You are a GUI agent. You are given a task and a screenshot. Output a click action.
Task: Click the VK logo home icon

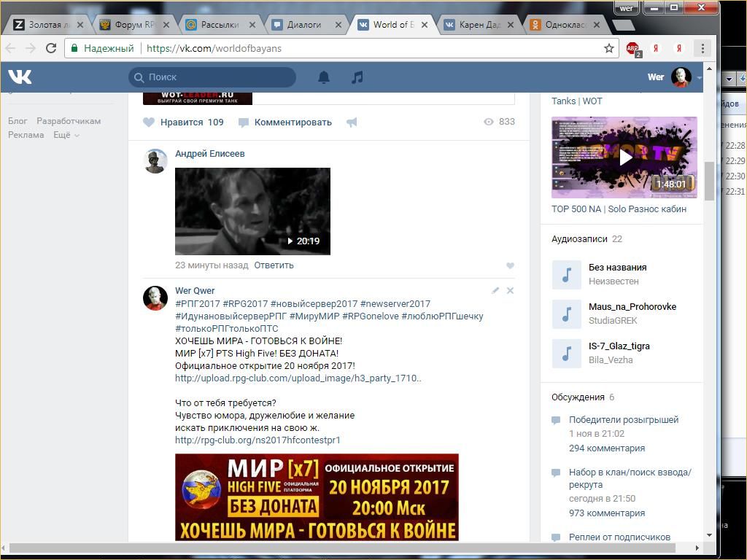[20, 77]
